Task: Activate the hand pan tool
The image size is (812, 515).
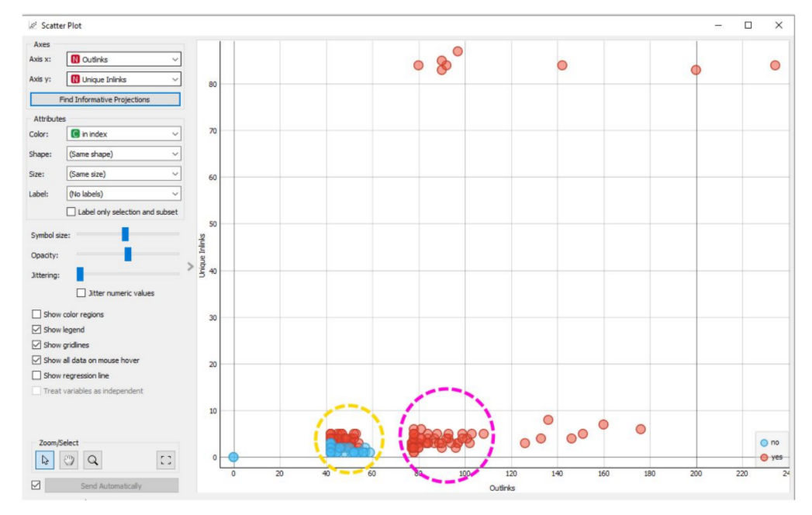Action: [69, 459]
